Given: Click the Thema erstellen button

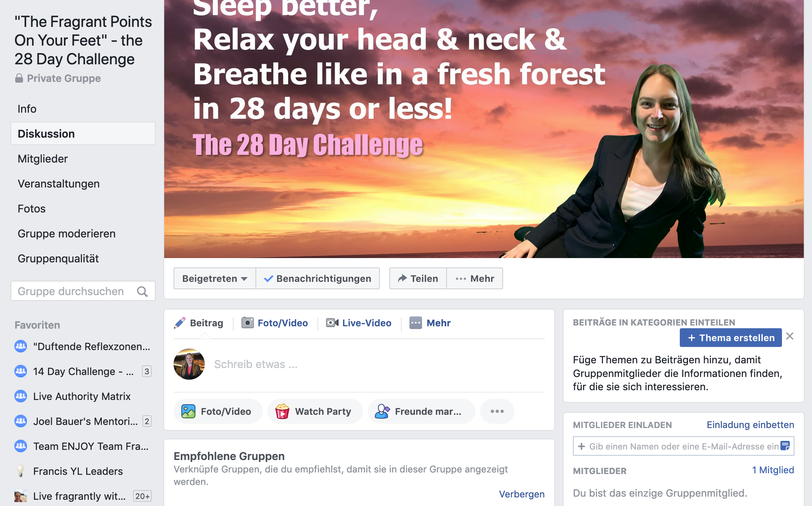Looking at the screenshot, I should (x=731, y=338).
